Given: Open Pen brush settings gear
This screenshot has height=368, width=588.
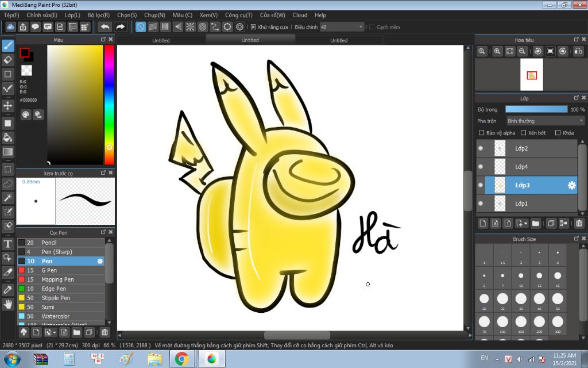Looking at the screenshot, I should click(100, 261).
